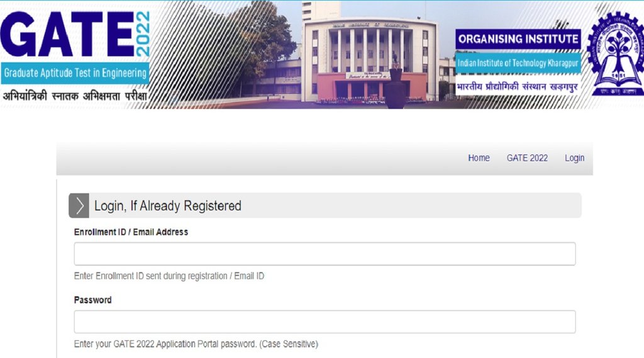Select Login in the navigation bar

574,158
